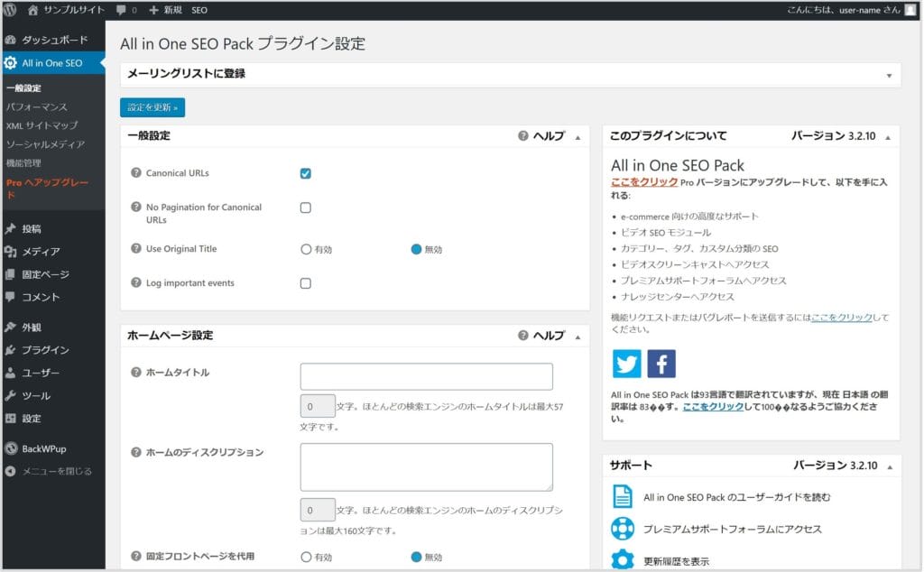
Task: Click the 更新履歴 gear icon
Action: [623, 559]
